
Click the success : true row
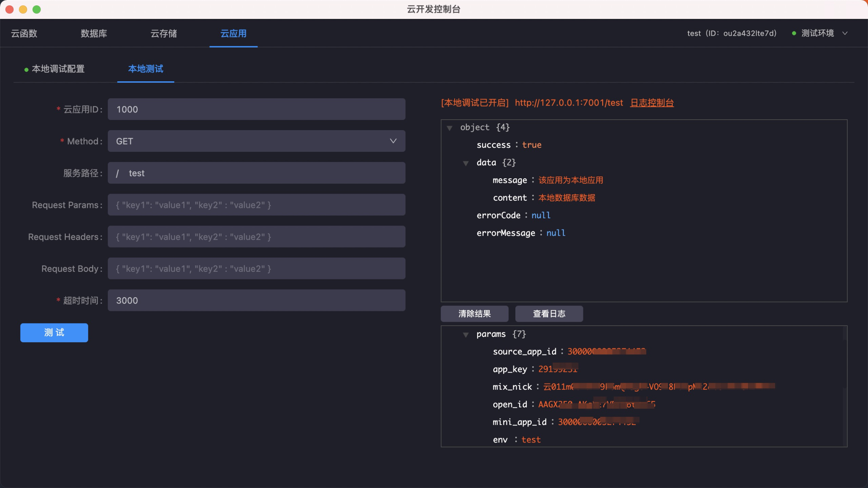pos(509,145)
